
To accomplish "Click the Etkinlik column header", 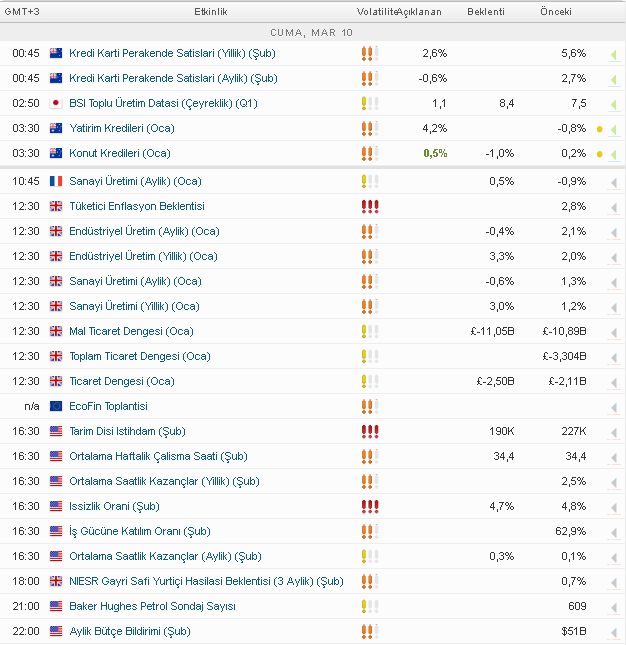I will pos(211,11).
